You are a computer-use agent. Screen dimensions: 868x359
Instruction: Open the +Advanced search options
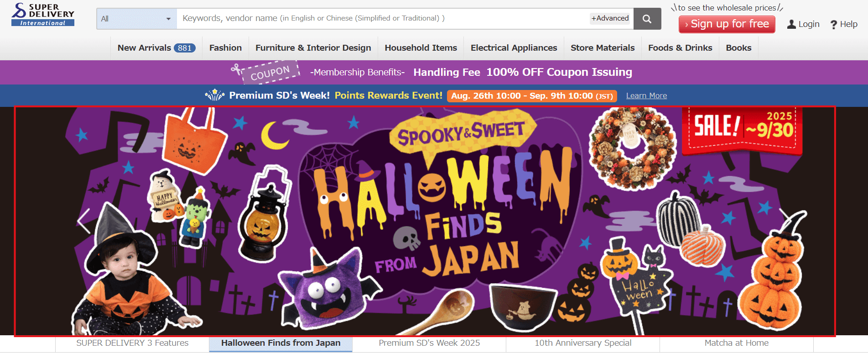pos(610,18)
